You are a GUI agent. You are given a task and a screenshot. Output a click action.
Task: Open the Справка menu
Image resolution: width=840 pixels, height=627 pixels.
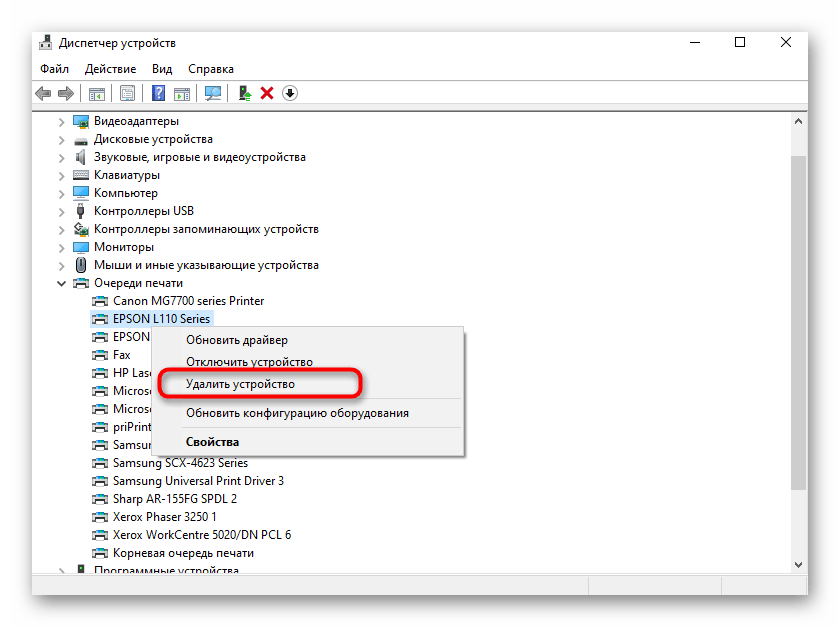[210, 69]
